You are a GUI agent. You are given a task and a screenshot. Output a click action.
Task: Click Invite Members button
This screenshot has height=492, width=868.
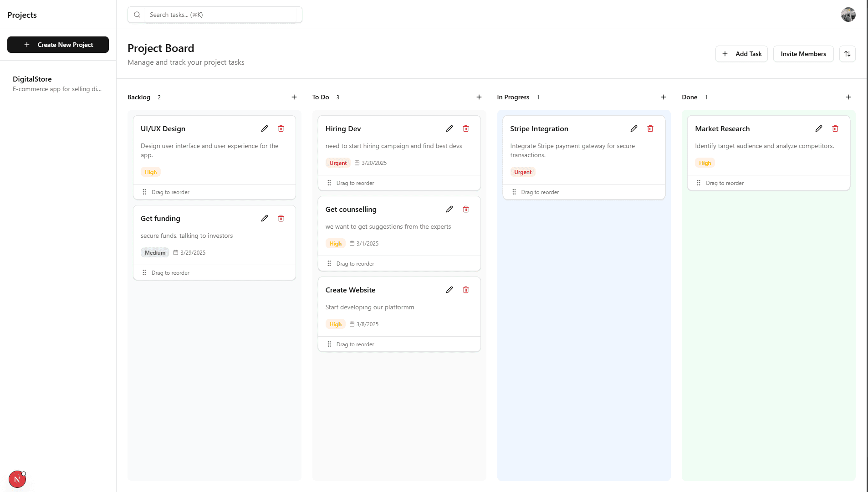(x=803, y=54)
